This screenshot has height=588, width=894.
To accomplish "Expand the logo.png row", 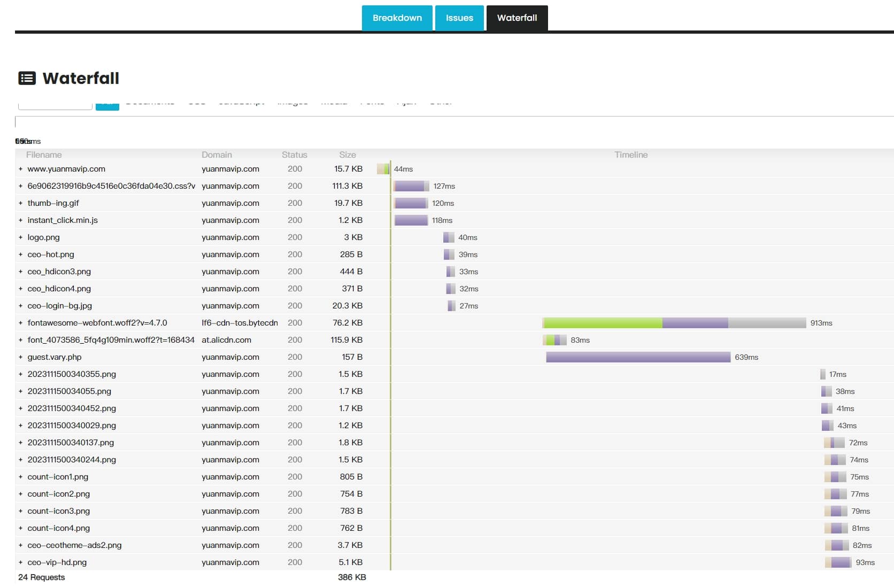I will coord(20,237).
